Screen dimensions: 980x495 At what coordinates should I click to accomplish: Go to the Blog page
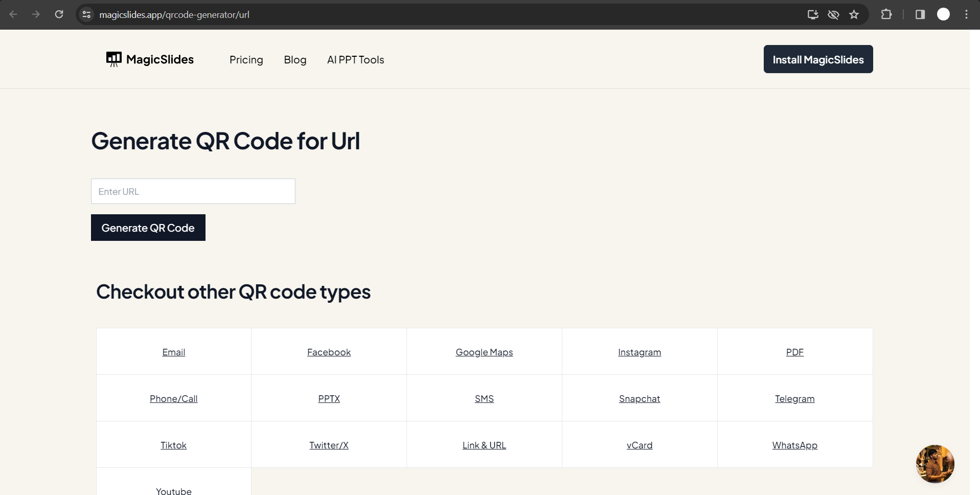pos(295,60)
